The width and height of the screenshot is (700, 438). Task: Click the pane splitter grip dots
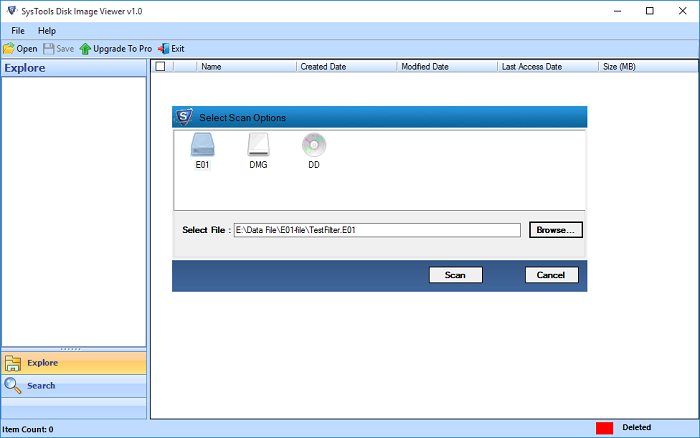coord(71,349)
